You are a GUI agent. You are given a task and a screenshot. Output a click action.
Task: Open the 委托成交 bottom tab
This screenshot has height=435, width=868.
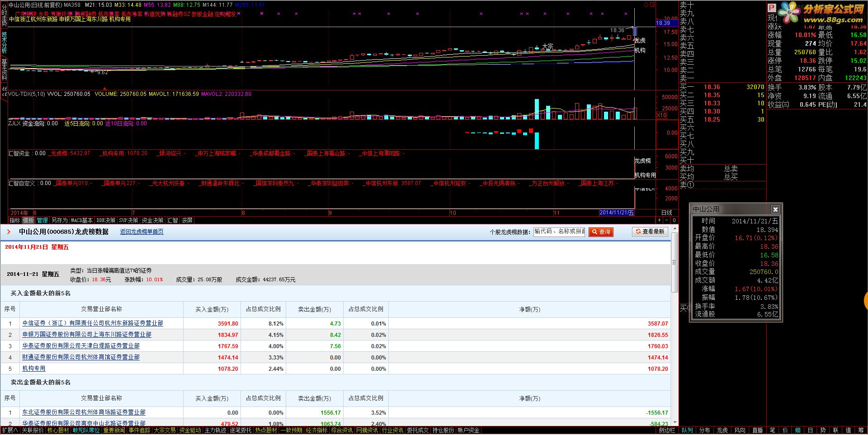coord(418,430)
